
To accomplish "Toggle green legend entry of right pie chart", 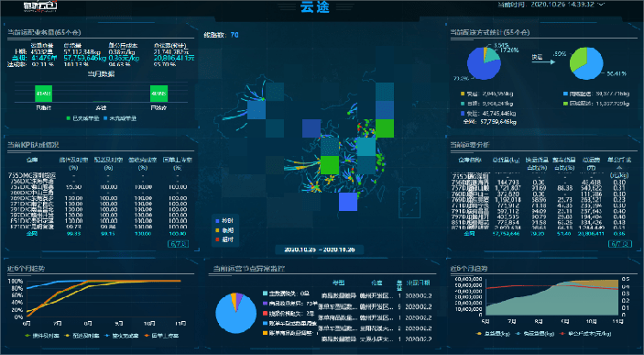I will pos(596,104).
